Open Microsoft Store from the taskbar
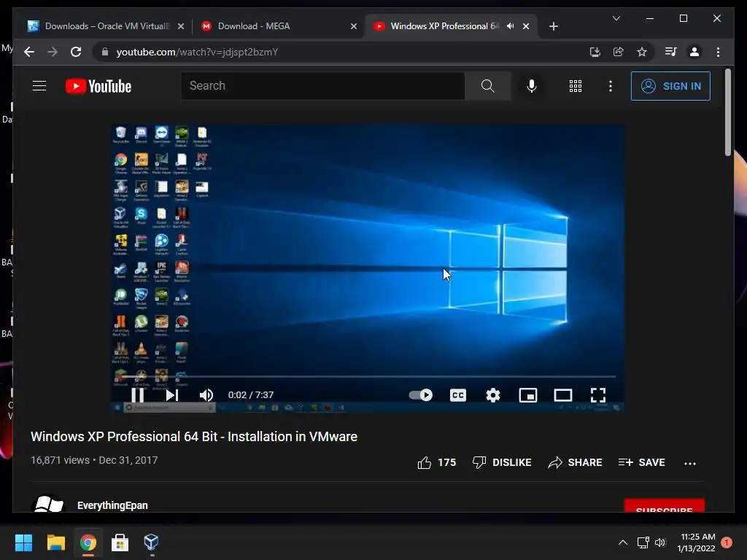The width and height of the screenshot is (747, 560). (120, 542)
